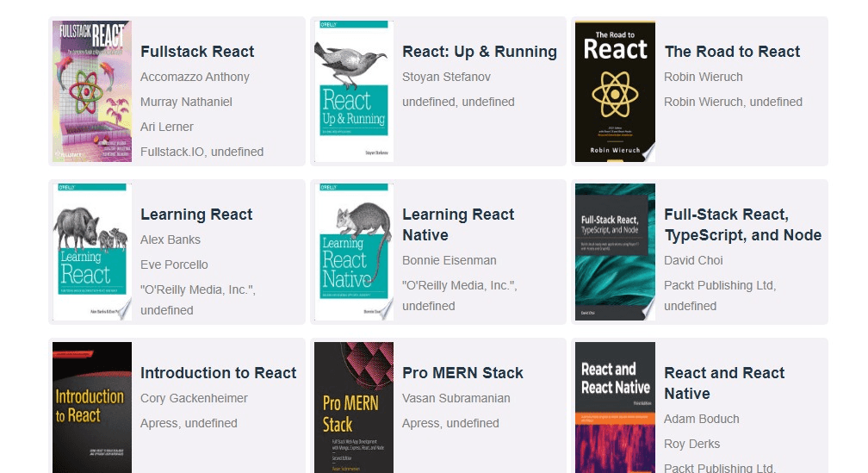
Task: Open the React: Up & Running cover image
Action: tap(354, 91)
